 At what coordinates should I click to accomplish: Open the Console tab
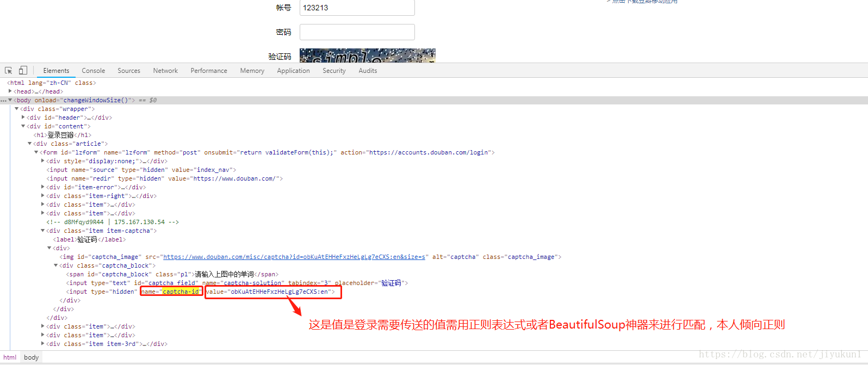click(94, 71)
